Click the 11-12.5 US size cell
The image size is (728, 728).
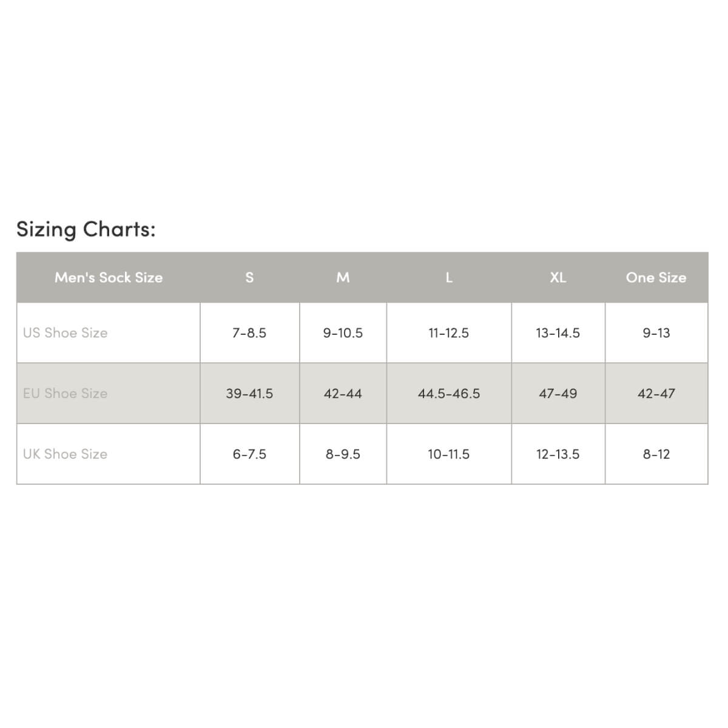click(449, 332)
